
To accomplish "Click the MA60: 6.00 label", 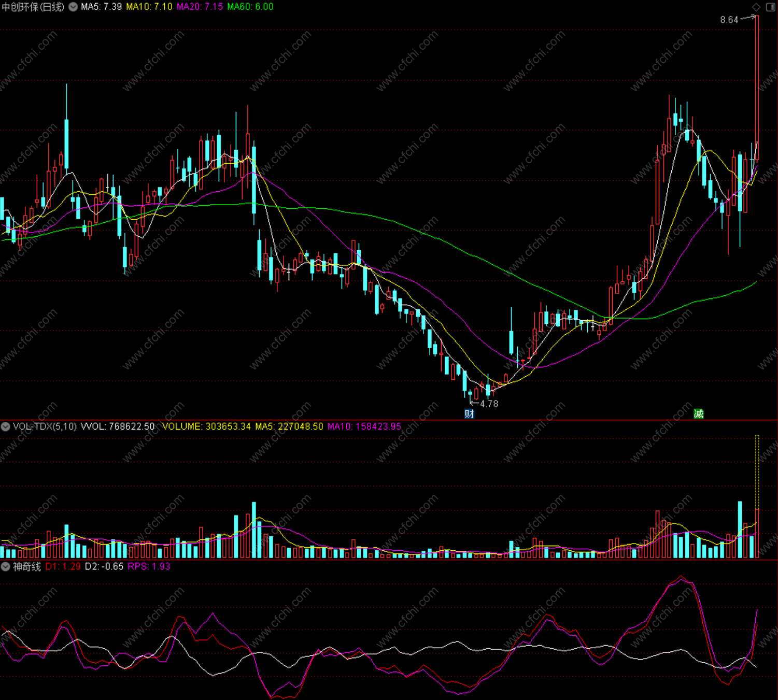I will click(x=250, y=7).
